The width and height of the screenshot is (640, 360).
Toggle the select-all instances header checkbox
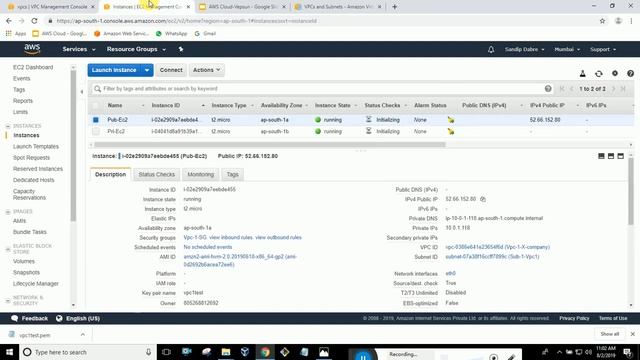(x=96, y=105)
